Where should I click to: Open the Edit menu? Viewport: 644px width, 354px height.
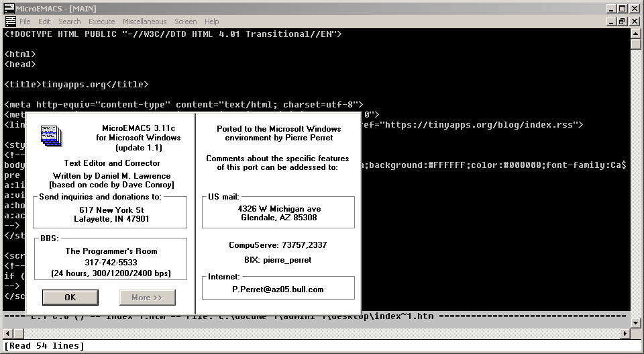click(44, 21)
